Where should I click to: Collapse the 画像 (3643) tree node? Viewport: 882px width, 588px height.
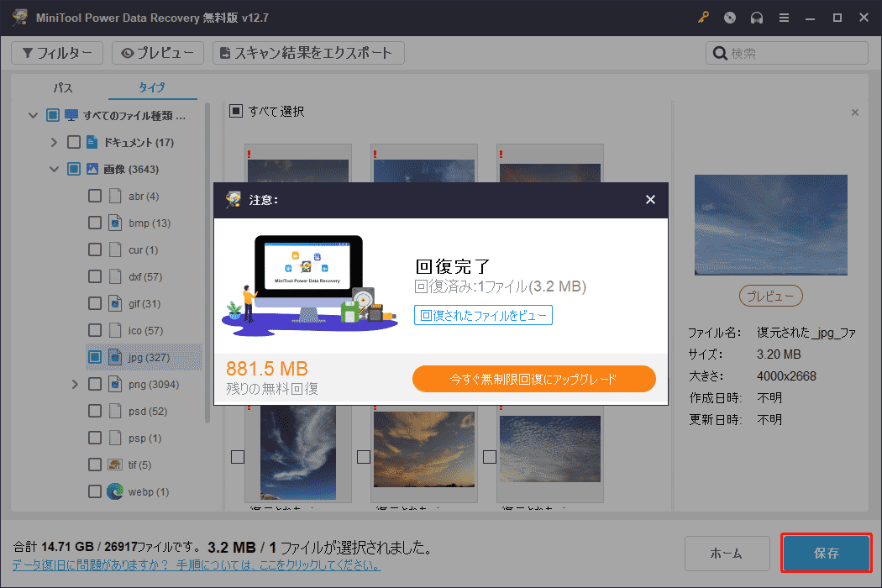[53, 168]
